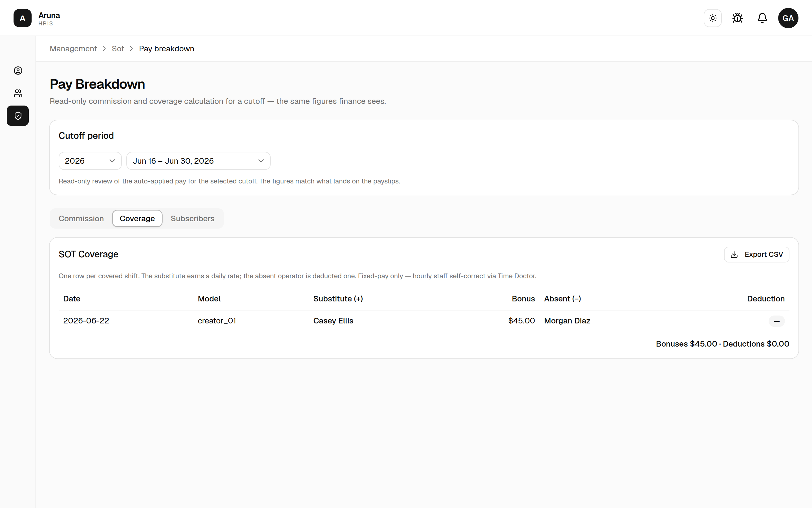
Task: Open the team members sidebar icon
Action: tap(18, 93)
